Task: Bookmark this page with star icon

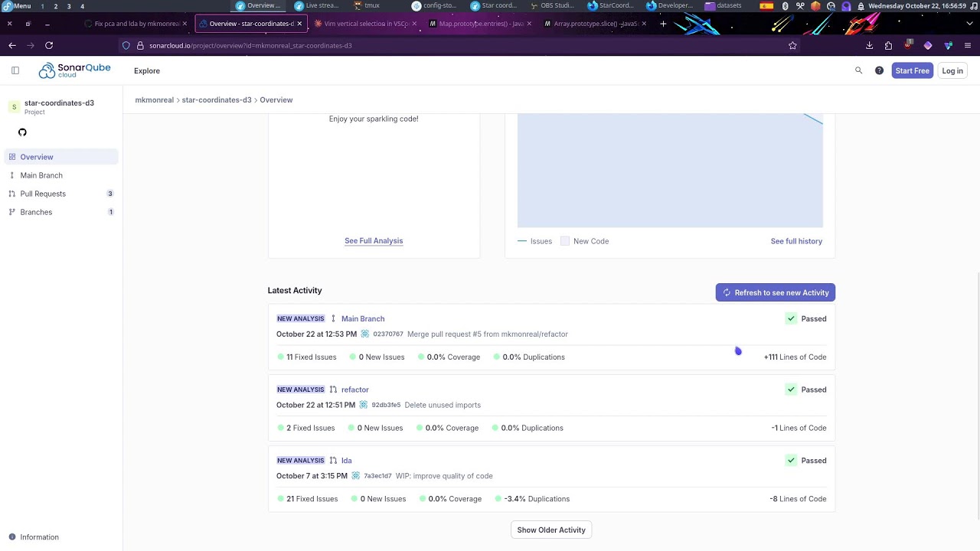Action: point(792,45)
